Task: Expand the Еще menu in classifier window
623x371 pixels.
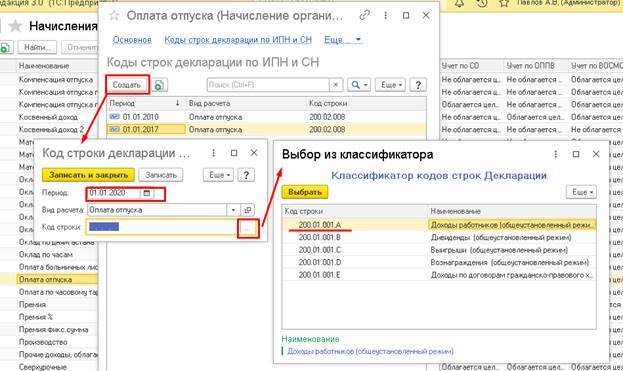Action: [581, 192]
